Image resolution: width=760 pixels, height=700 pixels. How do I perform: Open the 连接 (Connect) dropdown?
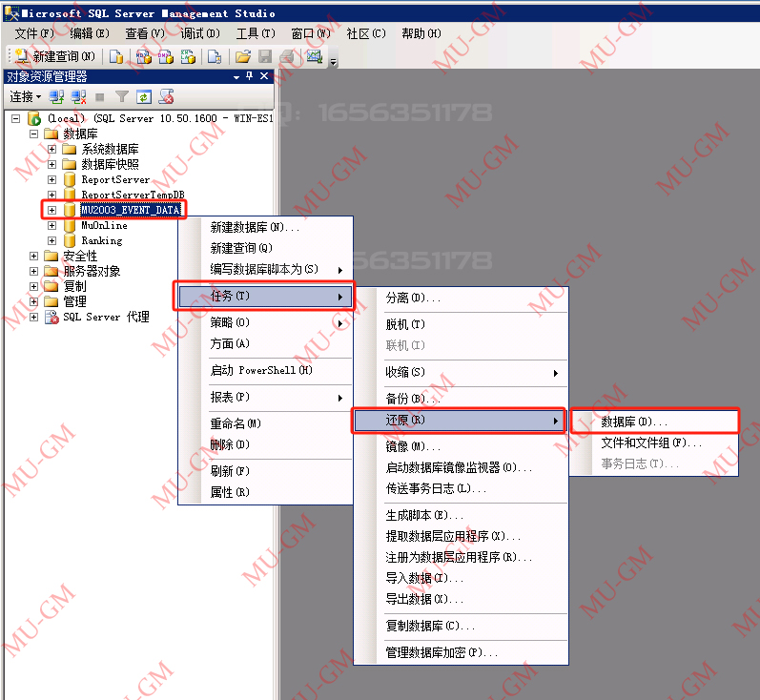click(26, 97)
